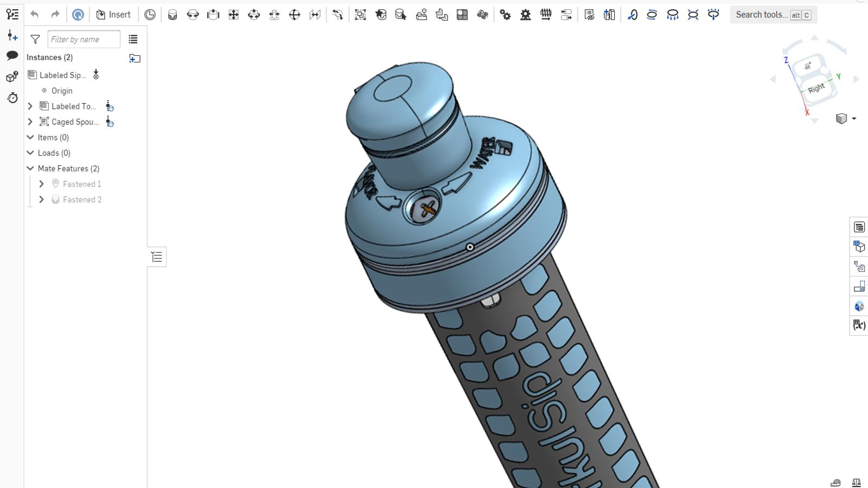Screen dimensions: 868x488
Task: Select the Revolute mate tool
Action: (x=193, y=15)
